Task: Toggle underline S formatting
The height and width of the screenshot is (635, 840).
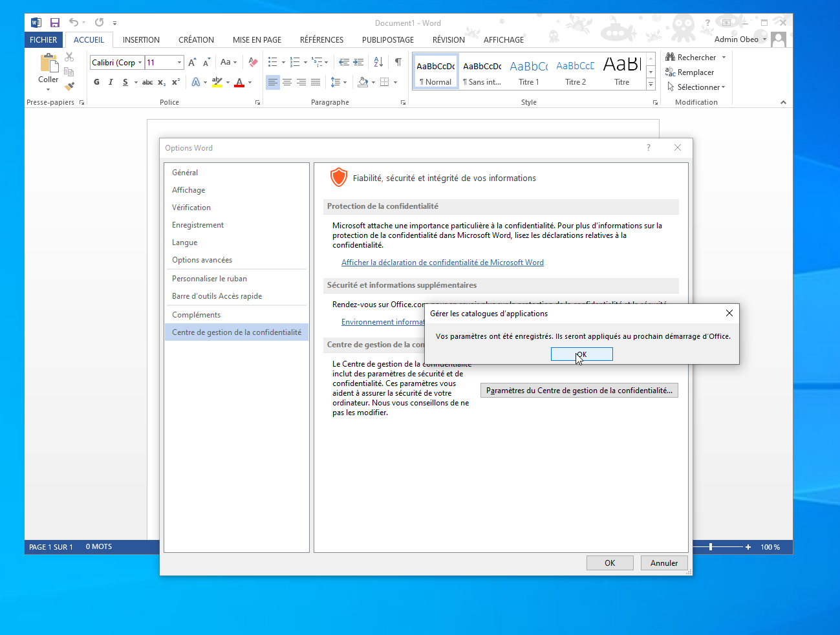Action: tap(125, 82)
